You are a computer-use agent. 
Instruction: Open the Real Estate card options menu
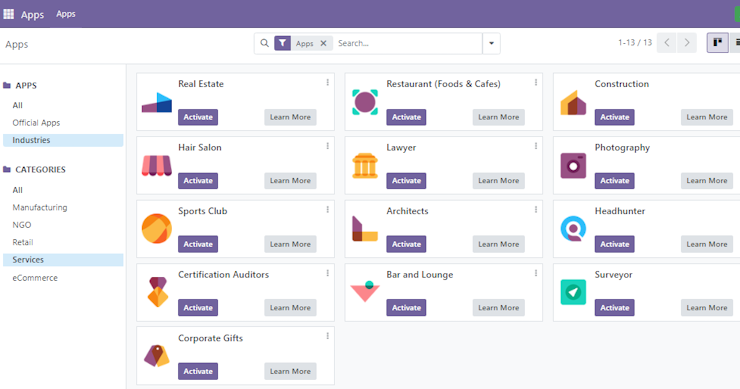coord(328,83)
